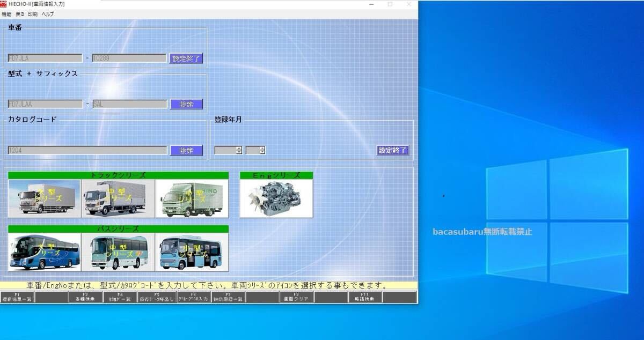Open the 印刷 menu
644x340 pixels.
pyautogui.click(x=33, y=14)
